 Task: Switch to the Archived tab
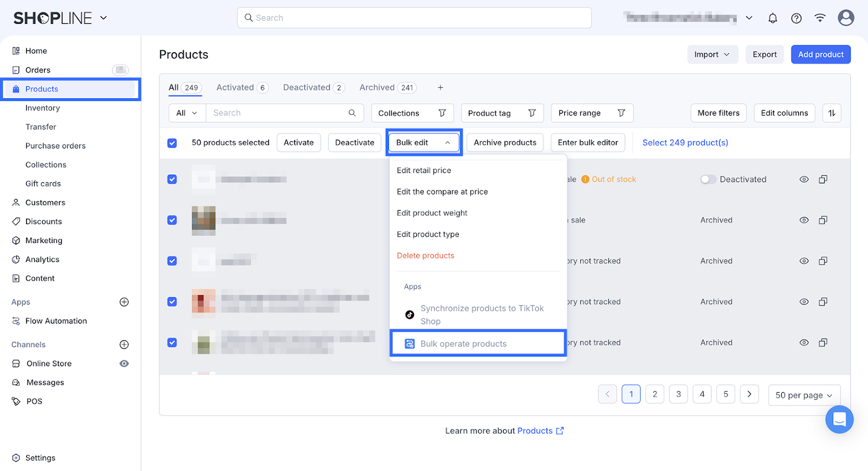pyautogui.click(x=377, y=88)
